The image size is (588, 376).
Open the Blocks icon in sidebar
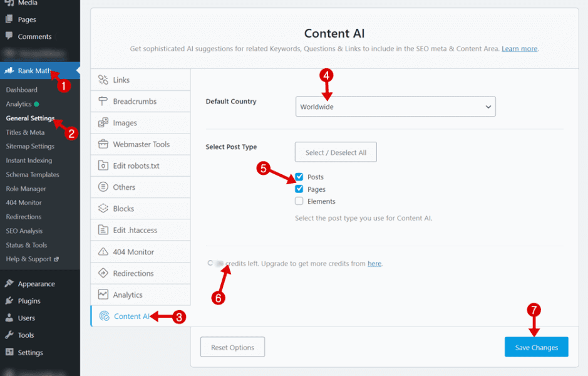pyautogui.click(x=103, y=208)
